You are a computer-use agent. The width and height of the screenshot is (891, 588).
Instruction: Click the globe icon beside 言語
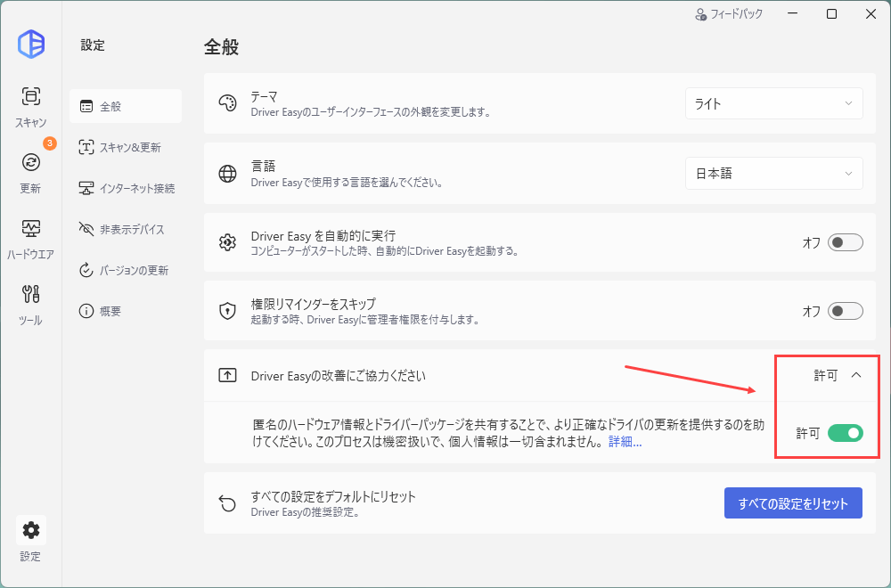[x=227, y=173]
